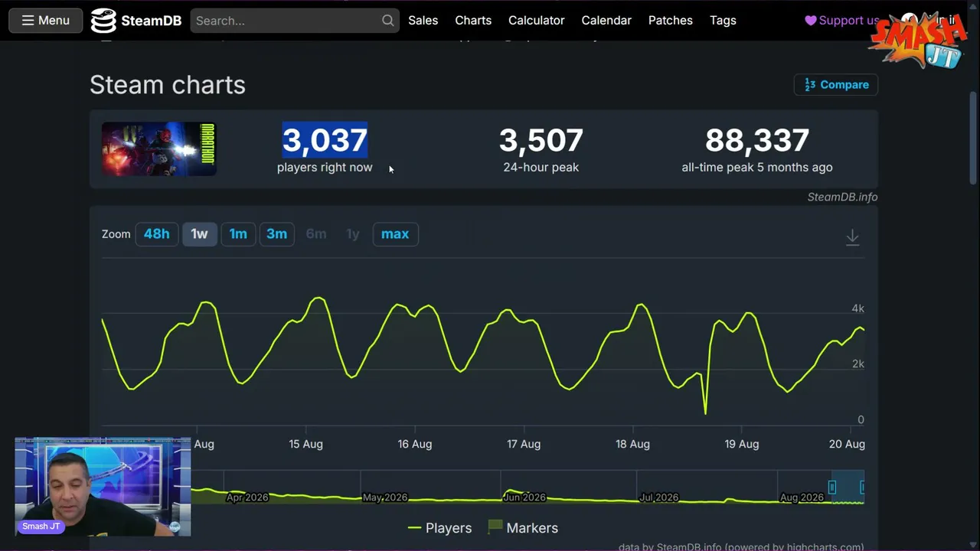This screenshot has height=551, width=980.
Task: Go to the Calendar page
Action: pyautogui.click(x=606, y=21)
